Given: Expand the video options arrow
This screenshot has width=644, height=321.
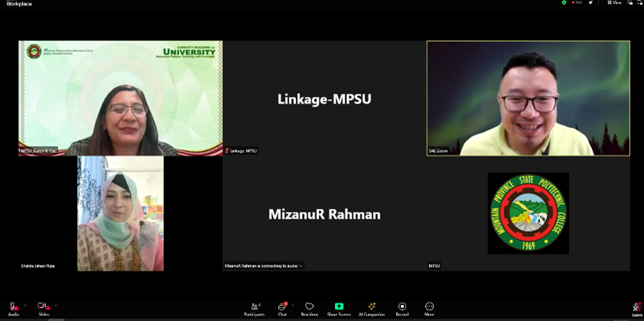Looking at the screenshot, I should point(56,305).
